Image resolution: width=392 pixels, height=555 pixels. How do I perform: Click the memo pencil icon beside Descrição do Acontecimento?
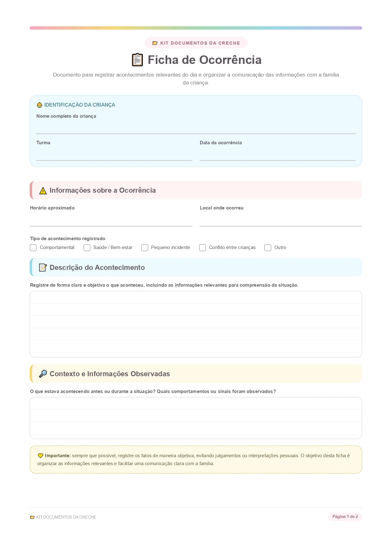[43, 268]
